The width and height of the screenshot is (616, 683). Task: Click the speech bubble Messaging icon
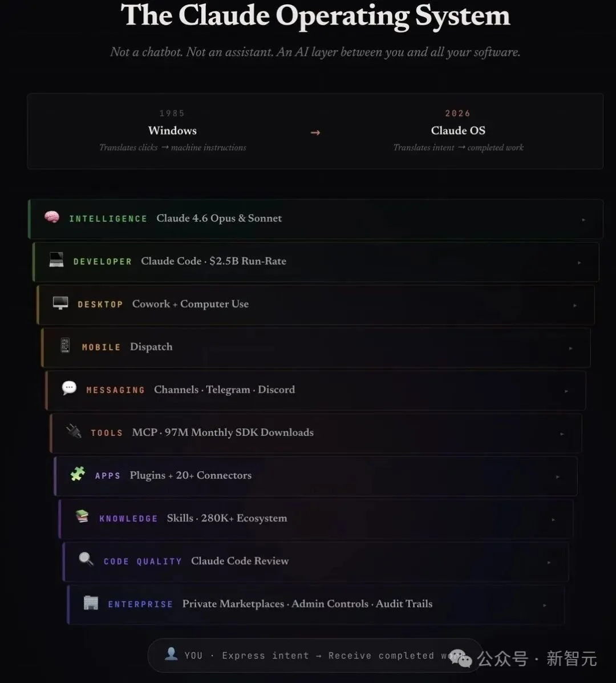69,389
